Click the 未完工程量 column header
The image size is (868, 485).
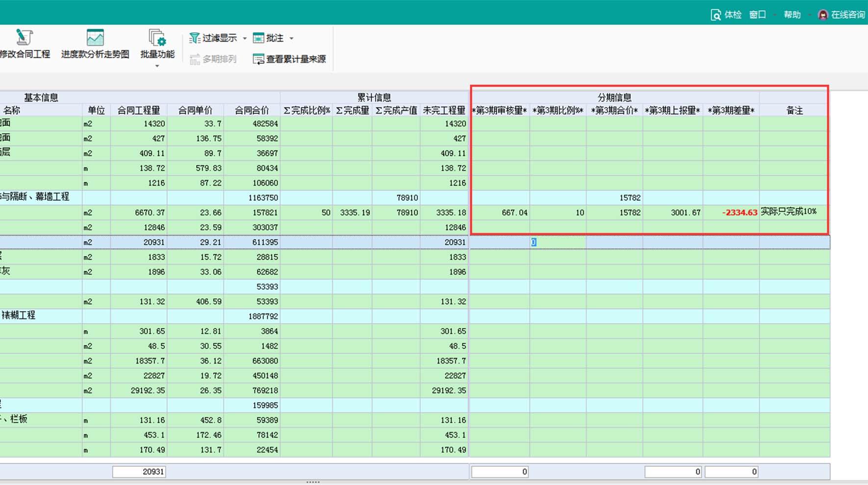pyautogui.click(x=444, y=110)
